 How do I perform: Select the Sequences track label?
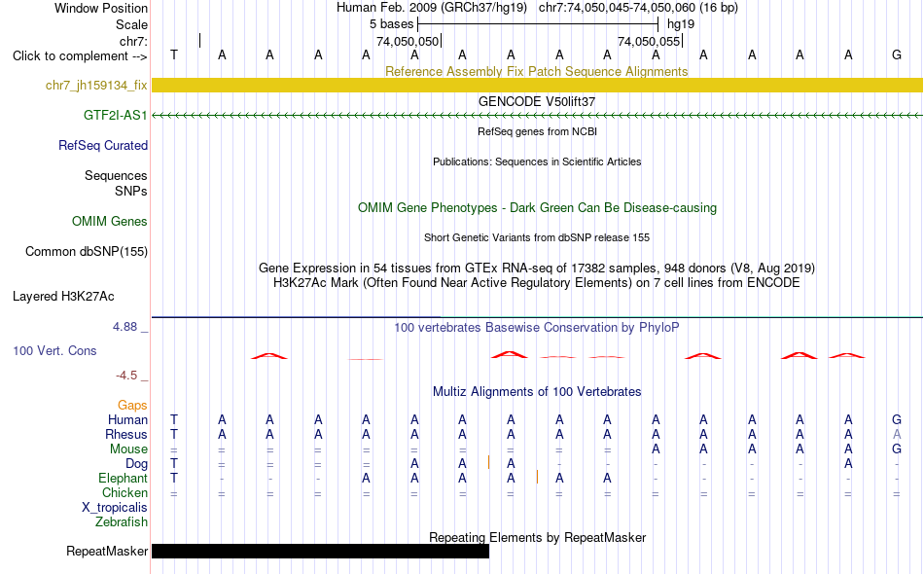116,176
